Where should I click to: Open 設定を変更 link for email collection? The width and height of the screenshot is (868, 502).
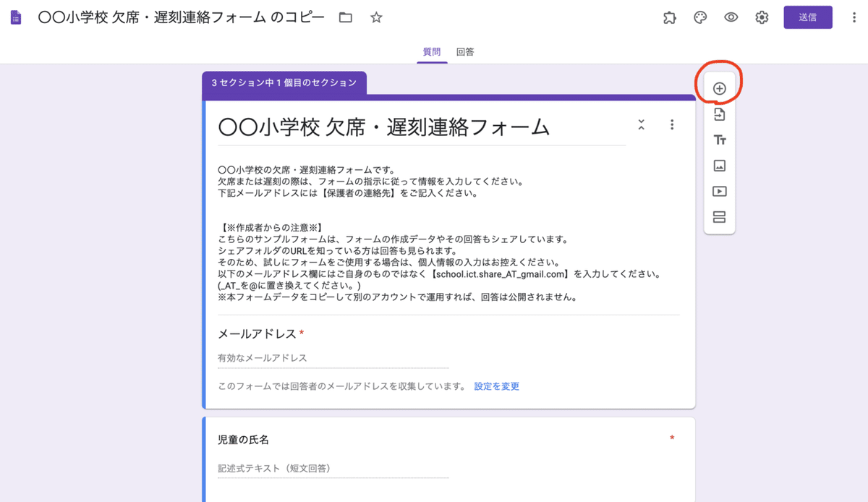tap(495, 386)
